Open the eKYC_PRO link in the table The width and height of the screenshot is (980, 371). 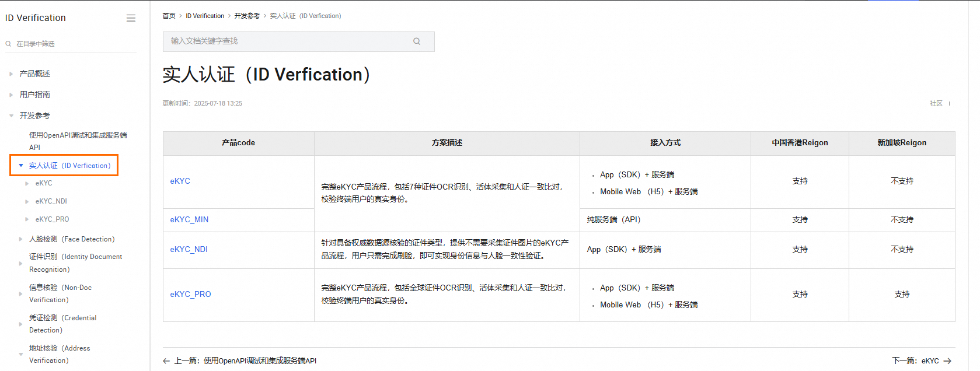point(190,295)
